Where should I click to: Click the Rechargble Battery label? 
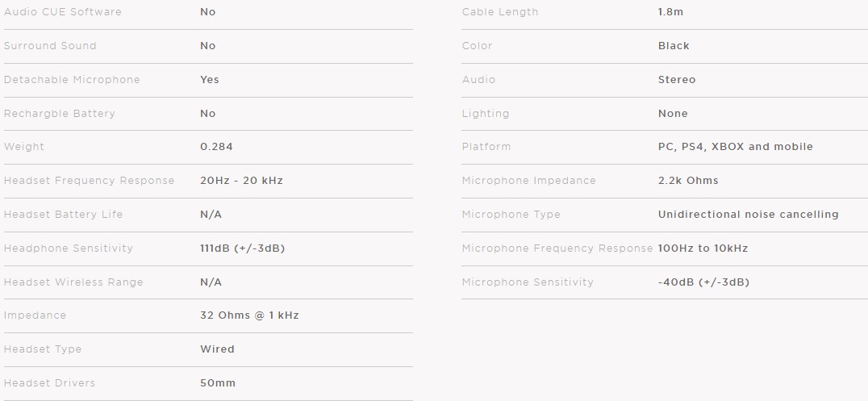click(x=60, y=114)
